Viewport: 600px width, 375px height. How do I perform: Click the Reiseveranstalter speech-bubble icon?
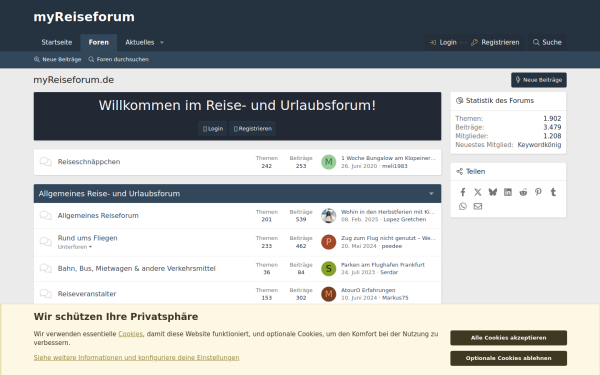(46, 294)
